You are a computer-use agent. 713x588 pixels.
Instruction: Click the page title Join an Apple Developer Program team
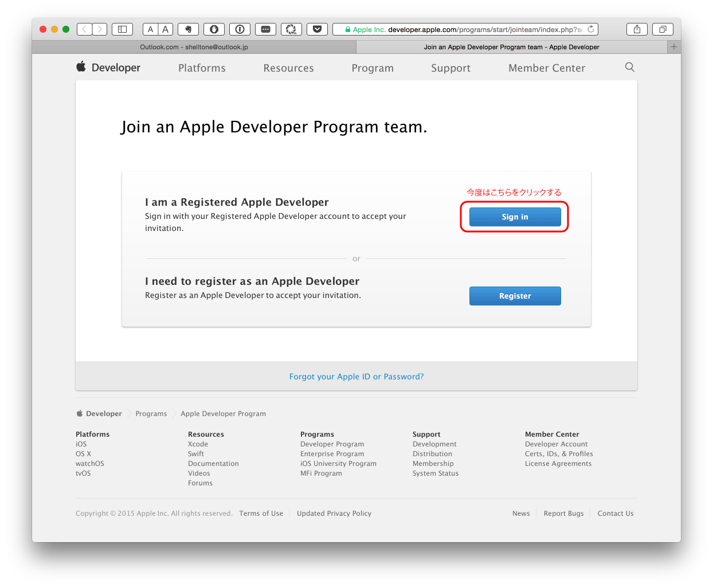coord(274,127)
